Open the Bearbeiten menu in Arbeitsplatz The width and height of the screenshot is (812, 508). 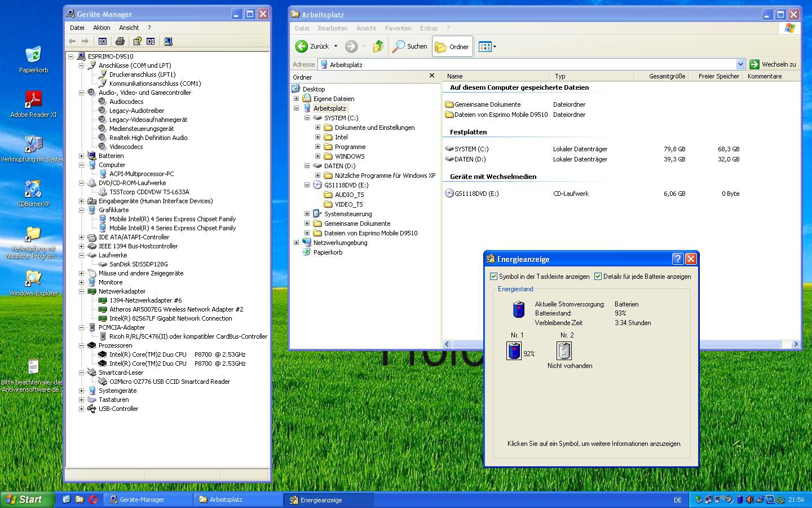pyautogui.click(x=333, y=28)
